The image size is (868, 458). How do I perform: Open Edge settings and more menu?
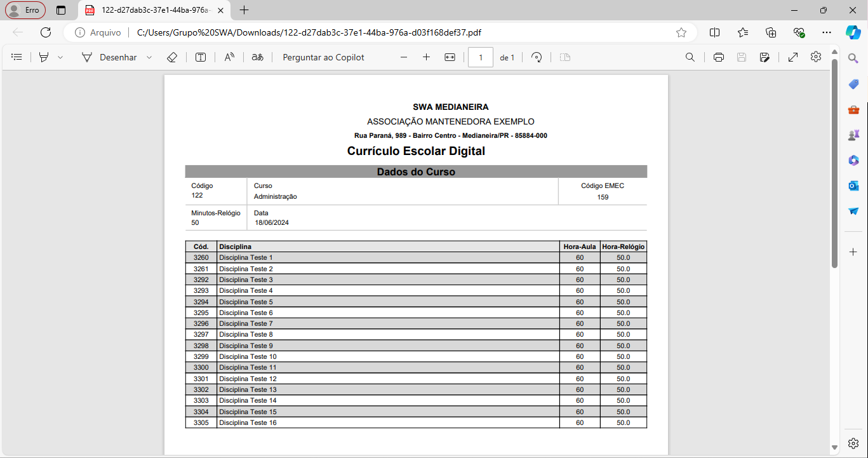(x=826, y=32)
